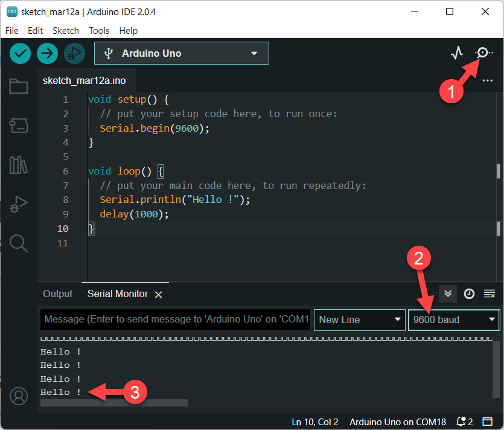Screen dimensions: 504x430
Task: Open the Sketchbook folder sidebar icon
Action: tap(19, 86)
